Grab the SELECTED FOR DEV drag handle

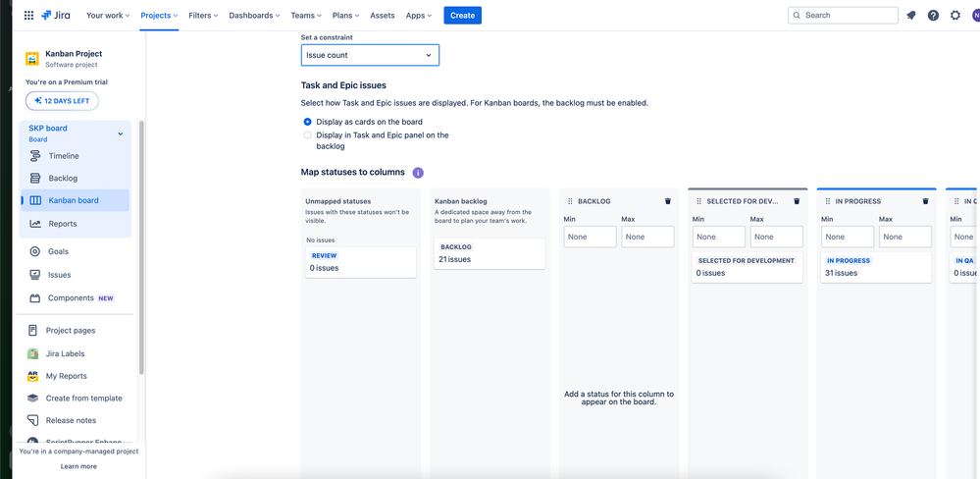coord(698,201)
